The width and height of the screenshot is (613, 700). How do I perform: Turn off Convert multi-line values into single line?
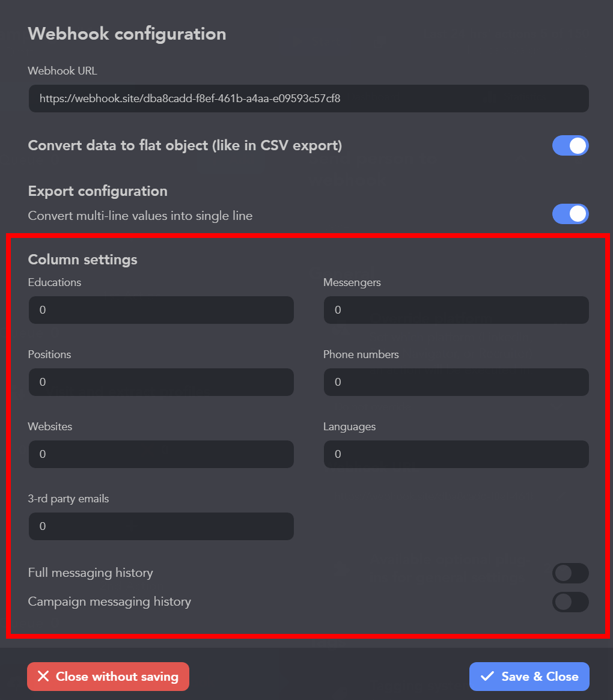570,214
